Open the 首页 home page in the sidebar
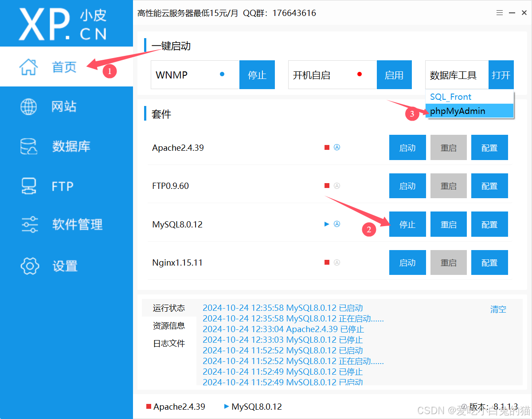Screen dimensions: 532x419 tap(66, 67)
